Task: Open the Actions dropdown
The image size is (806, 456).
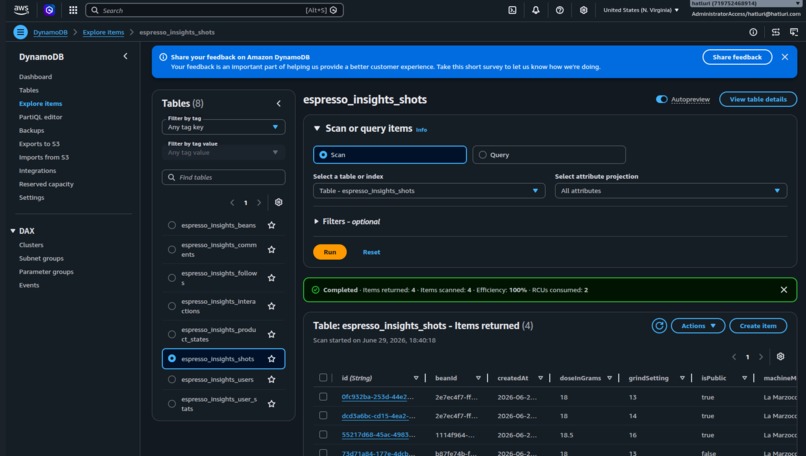Action: click(698, 325)
